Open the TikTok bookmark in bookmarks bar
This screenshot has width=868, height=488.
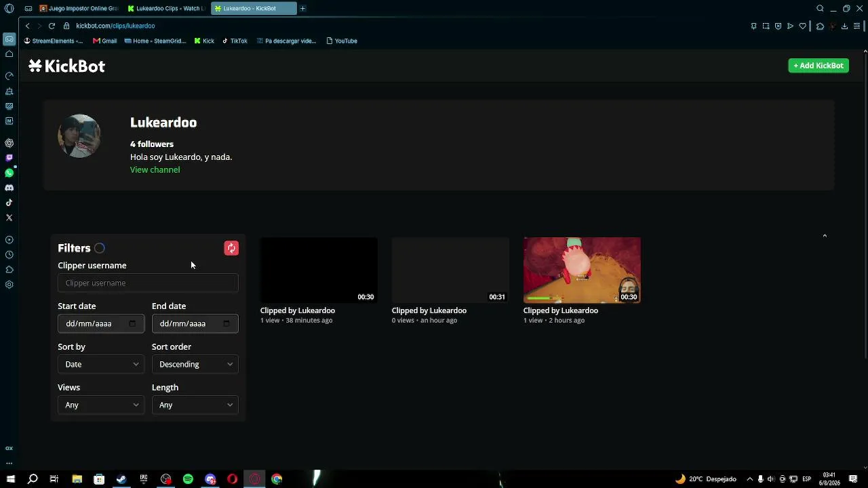(235, 41)
